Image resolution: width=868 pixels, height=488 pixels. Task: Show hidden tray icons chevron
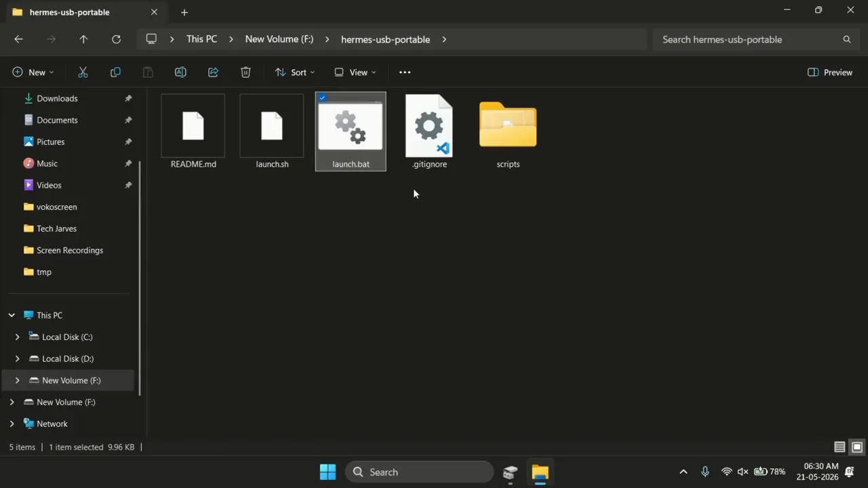tap(684, 472)
